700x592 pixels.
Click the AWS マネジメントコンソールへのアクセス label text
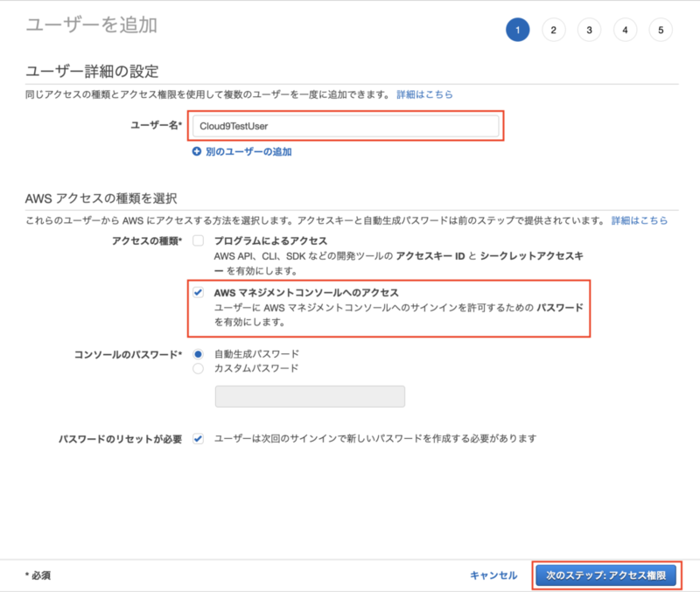pos(306,293)
